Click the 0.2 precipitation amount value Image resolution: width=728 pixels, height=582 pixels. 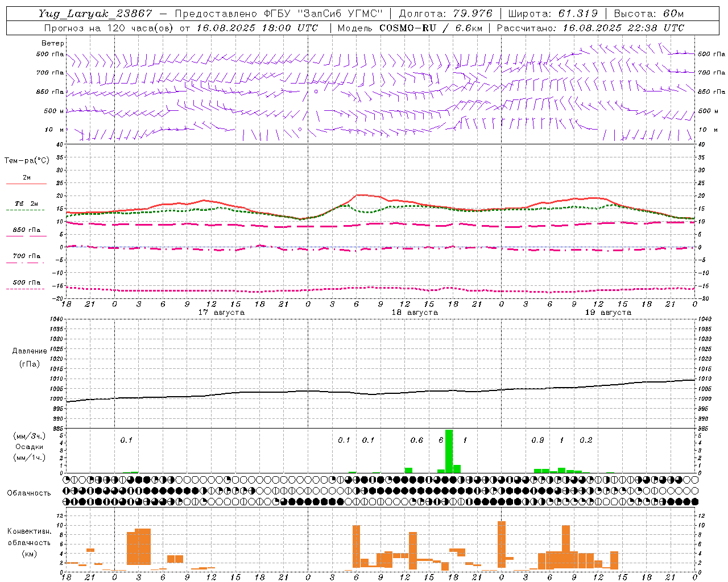[x=586, y=440]
